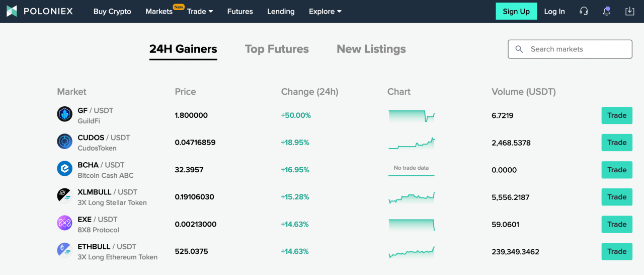The height and width of the screenshot is (275, 644).
Task: Click Trade for EXE / USDT
Action: (x=617, y=224)
